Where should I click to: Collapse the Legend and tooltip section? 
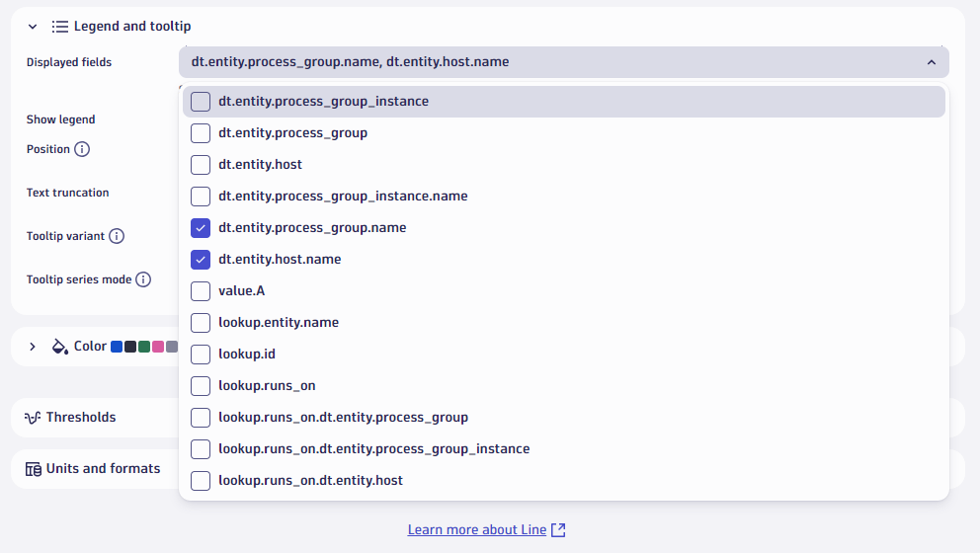[x=33, y=27]
